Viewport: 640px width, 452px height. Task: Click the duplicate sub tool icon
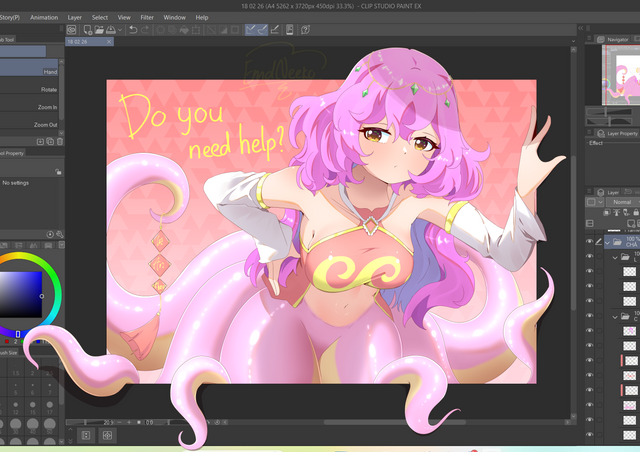[50, 142]
